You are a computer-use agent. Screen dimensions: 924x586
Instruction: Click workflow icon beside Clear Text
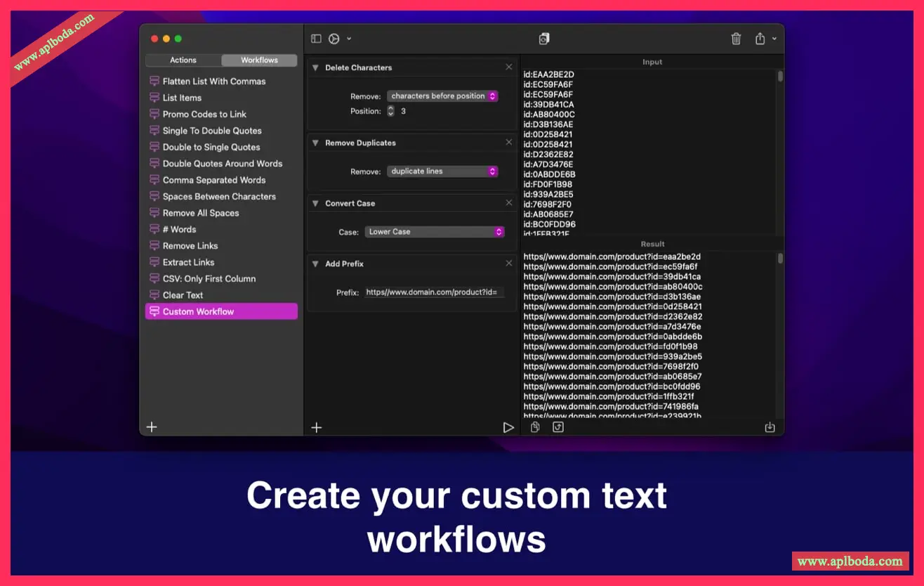[154, 295]
